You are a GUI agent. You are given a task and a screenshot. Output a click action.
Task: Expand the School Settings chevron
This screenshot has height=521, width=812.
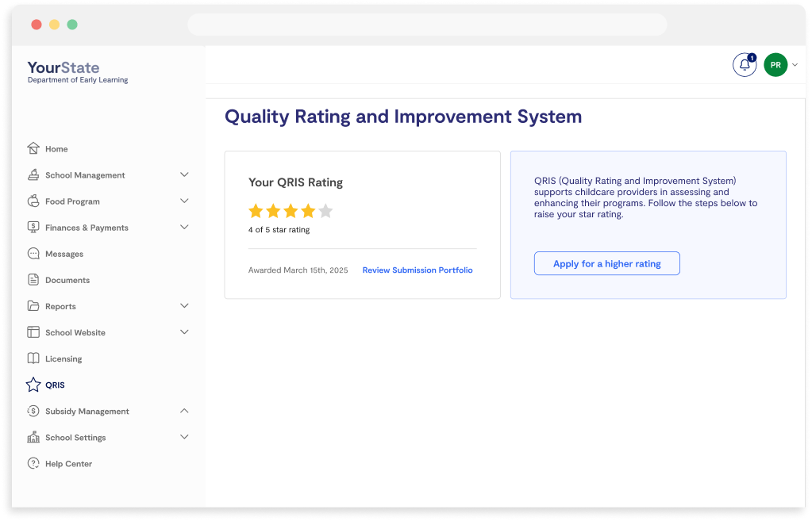pyautogui.click(x=184, y=437)
